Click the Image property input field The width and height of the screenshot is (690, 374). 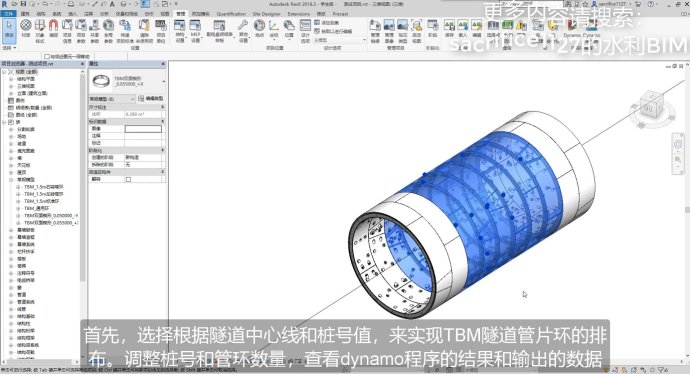pyautogui.click(x=143, y=129)
